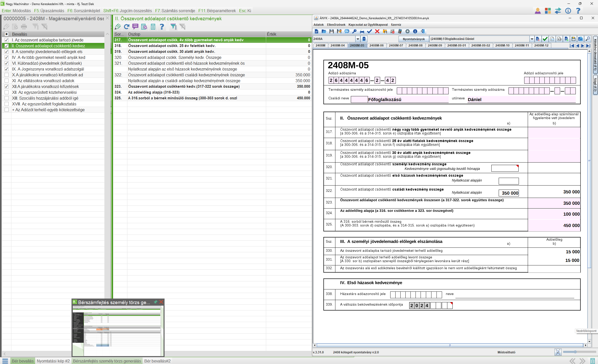Screen dimensions: 598x364
Task: Click the printer icon in ÁNYK toolbar
Action: tap(362, 31)
